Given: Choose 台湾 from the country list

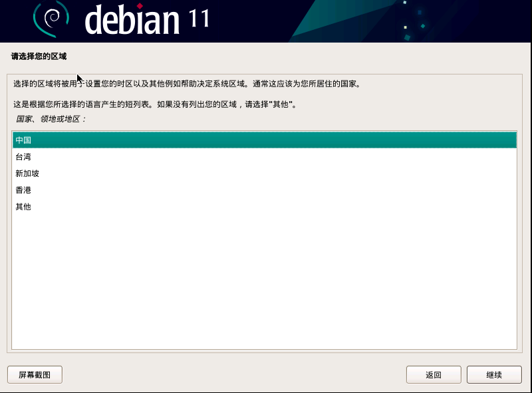Looking at the screenshot, I should 264,157.
